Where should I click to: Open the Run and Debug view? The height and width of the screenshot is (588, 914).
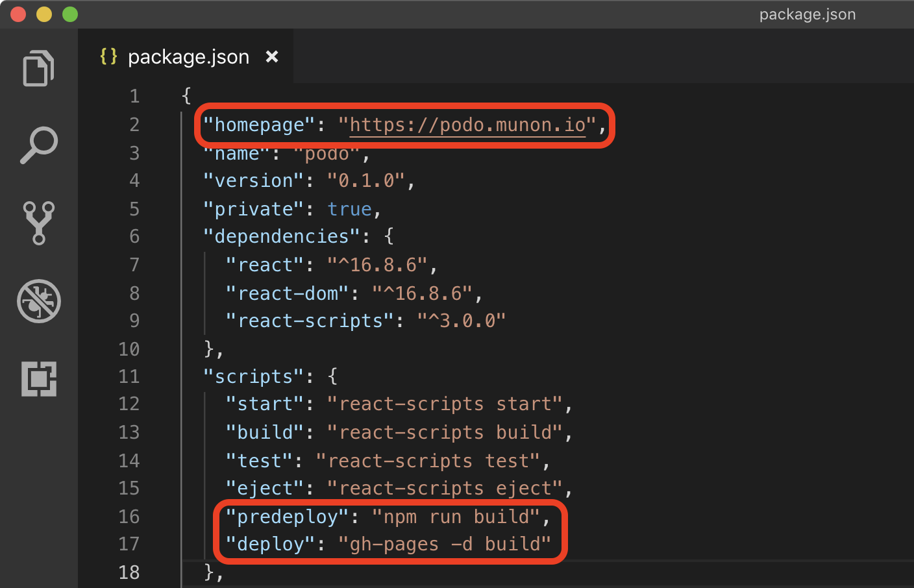coord(38,301)
